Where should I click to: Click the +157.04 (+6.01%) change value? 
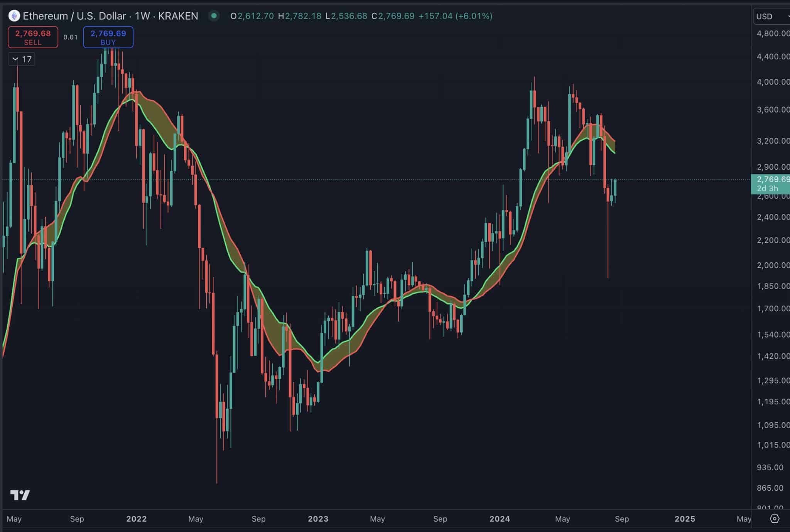click(x=455, y=16)
